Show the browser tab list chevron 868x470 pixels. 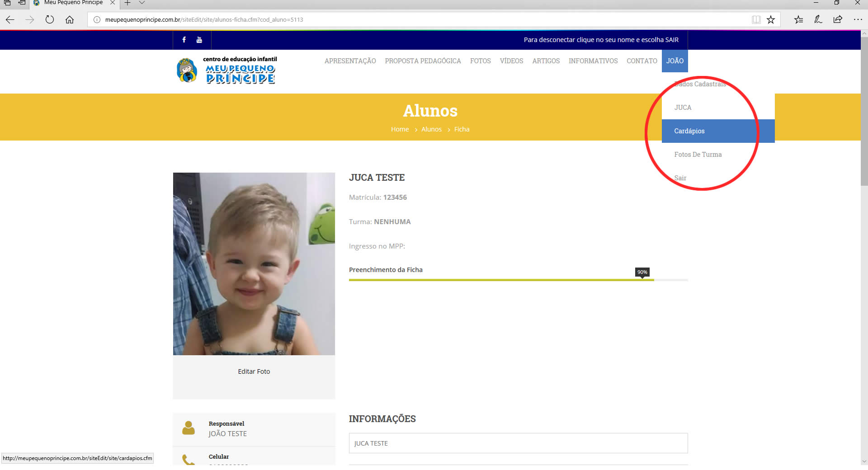pos(142,3)
